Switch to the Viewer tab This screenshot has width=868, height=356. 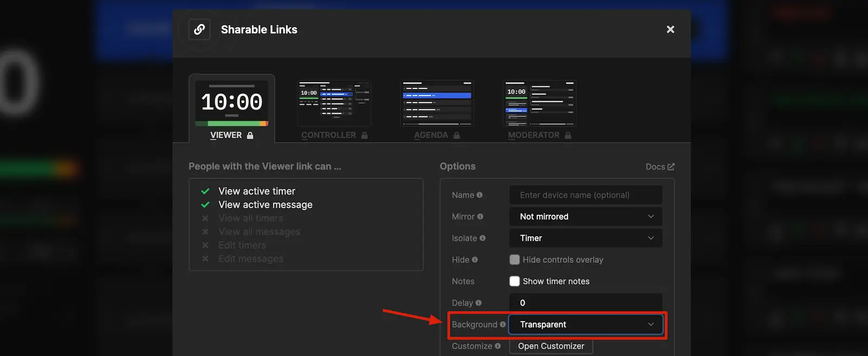pos(232,109)
